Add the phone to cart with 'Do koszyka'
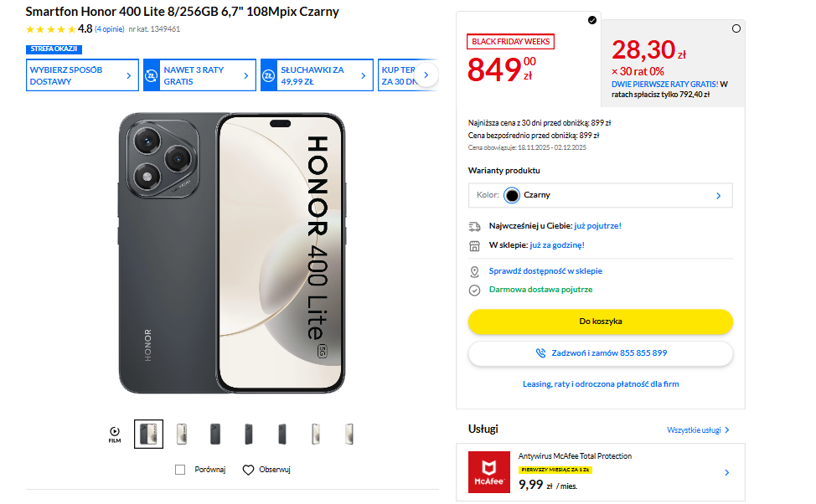The image size is (816, 504). 601,321
